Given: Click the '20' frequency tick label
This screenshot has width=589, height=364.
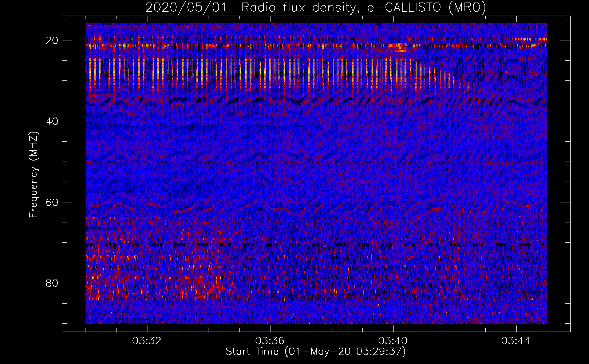Looking at the screenshot, I should click(52, 40).
